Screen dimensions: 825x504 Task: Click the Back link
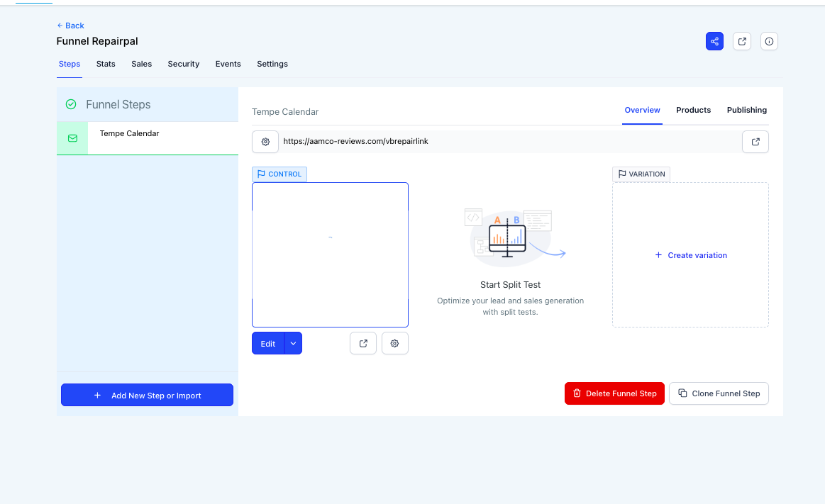(x=70, y=26)
